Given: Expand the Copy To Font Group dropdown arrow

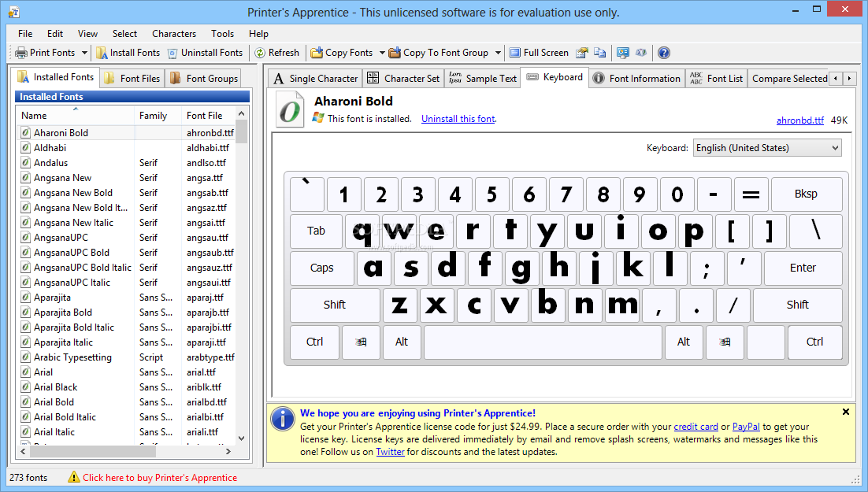Looking at the screenshot, I should 498,53.
